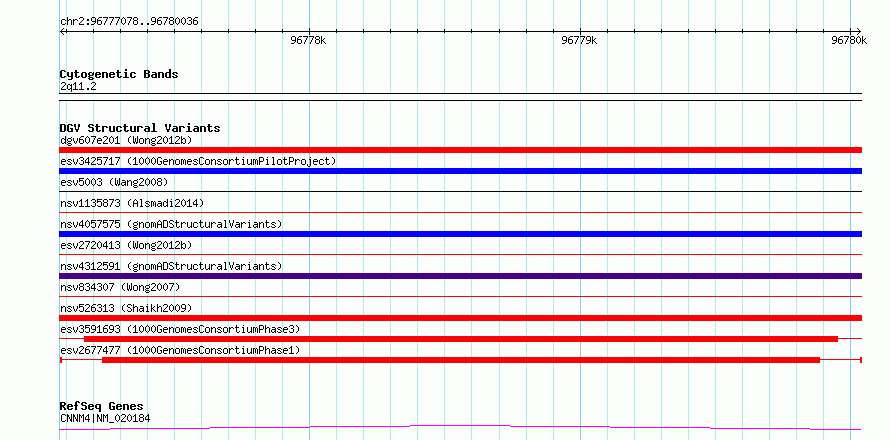The width and height of the screenshot is (890, 440).
Task: Select the red bar under nsv526313
Action: (460, 318)
